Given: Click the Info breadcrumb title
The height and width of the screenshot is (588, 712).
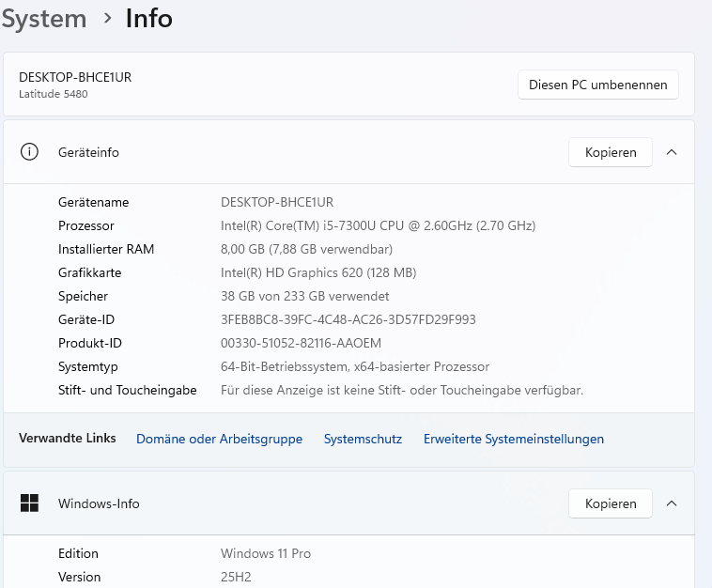Looking at the screenshot, I should click(149, 18).
